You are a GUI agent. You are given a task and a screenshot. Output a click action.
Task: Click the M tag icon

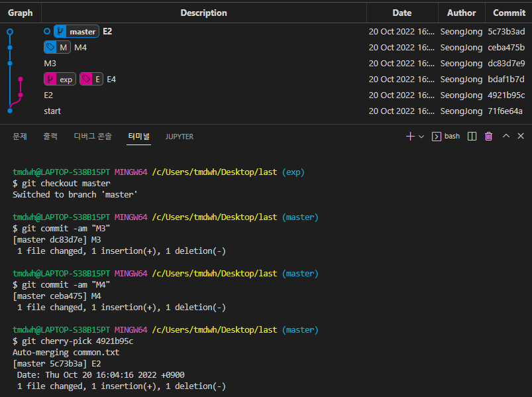pyautogui.click(x=50, y=48)
